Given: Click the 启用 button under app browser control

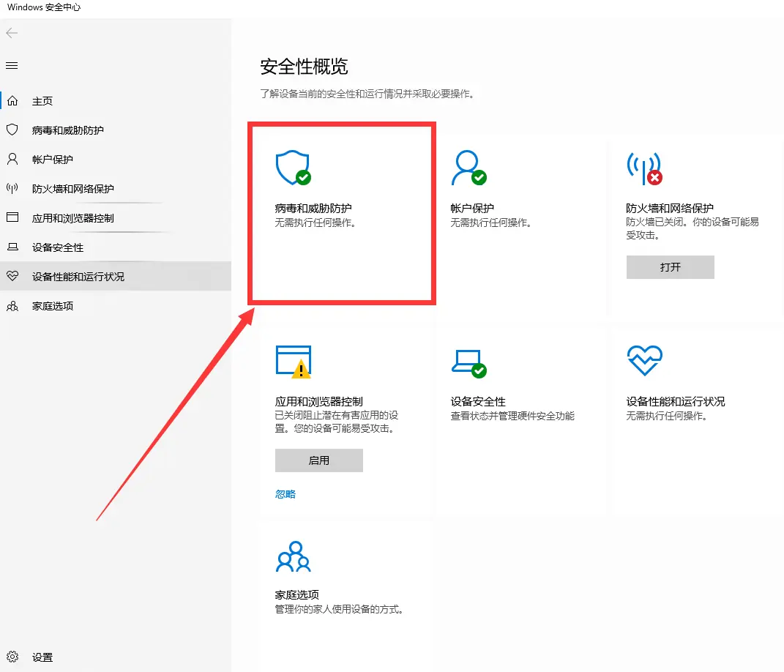Looking at the screenshot, I should pos(319,460).
